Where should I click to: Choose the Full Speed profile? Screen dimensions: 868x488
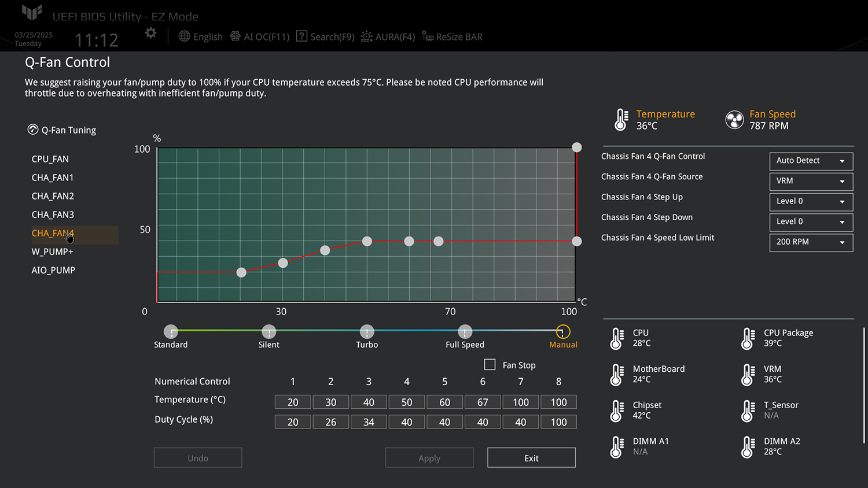tap(465, 332)
